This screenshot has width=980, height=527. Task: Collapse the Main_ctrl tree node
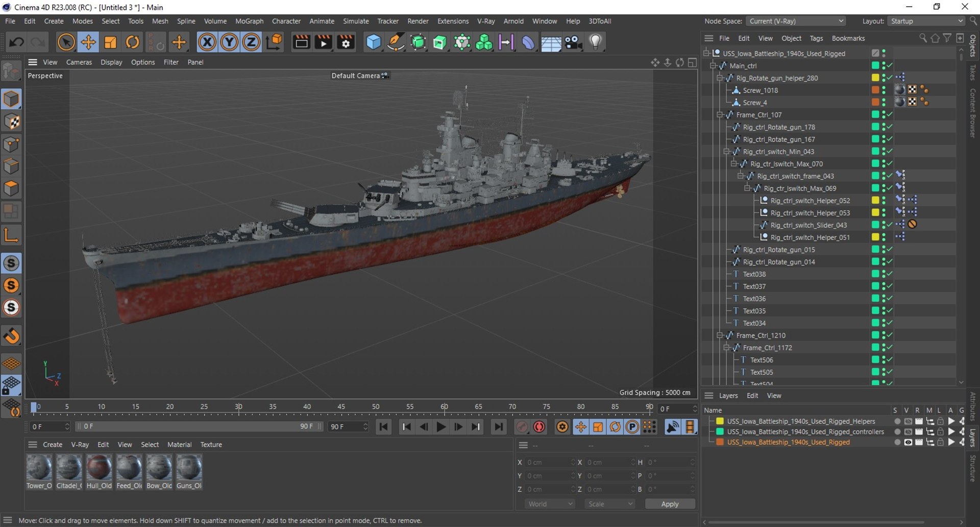(x=713, y=65)
